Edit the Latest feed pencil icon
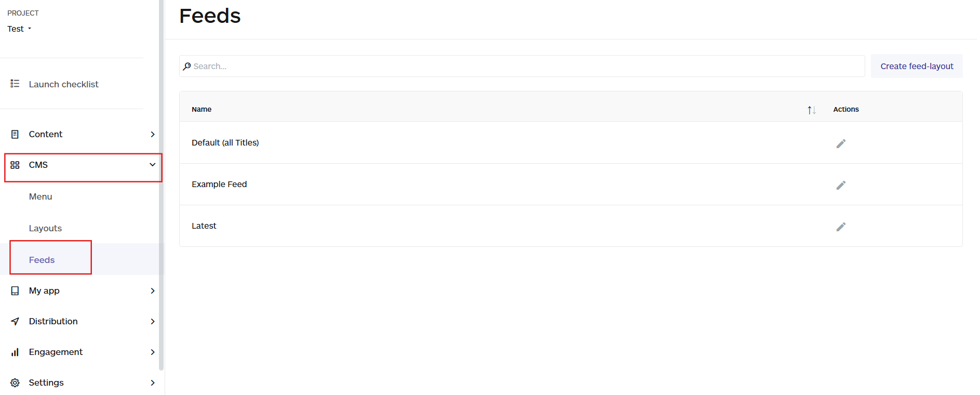This screenshot has width=980, height=395. [x=841, y=227]
